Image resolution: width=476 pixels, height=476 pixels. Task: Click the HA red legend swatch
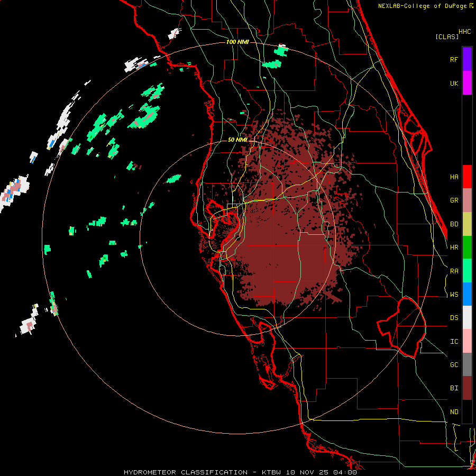click(x=467, y=177)
